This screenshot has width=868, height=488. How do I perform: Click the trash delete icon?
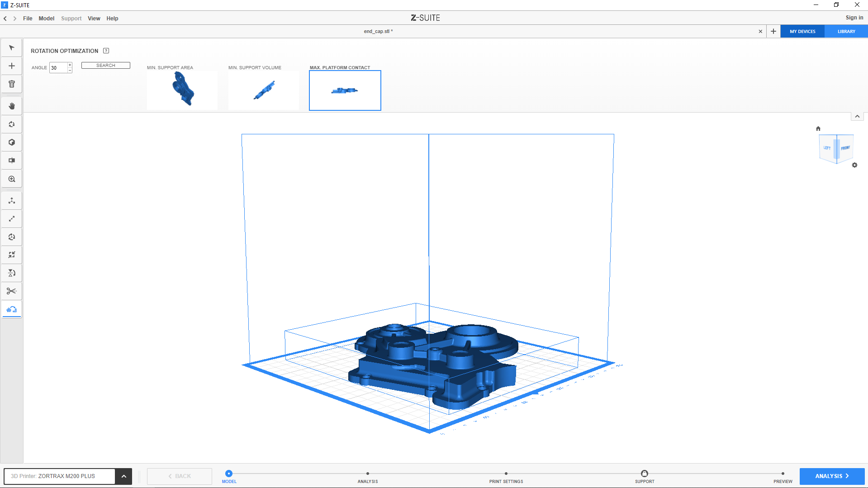[x=12, y=84]
